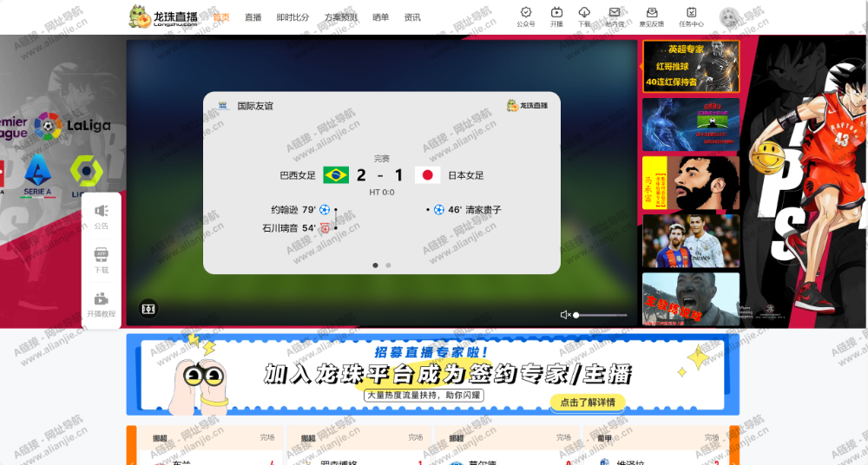Go to the 首页 nav tab
Screen dimensions: 868x465
click(221, 17)
